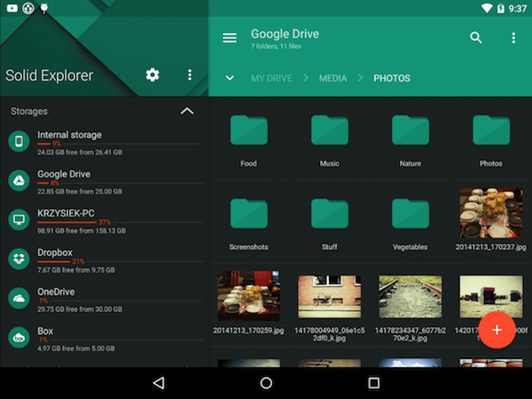Tap the battery charging status icon

pyautogui.click(x=501, y=8)
